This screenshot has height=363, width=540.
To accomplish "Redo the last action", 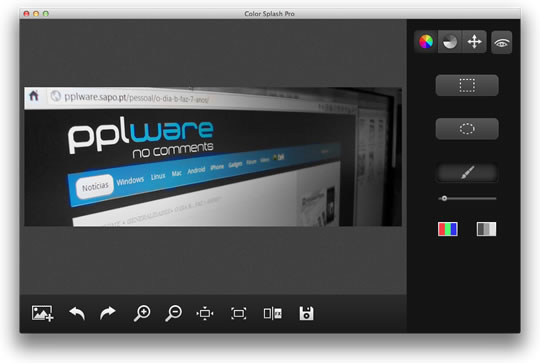I will (x=108, y=313).
